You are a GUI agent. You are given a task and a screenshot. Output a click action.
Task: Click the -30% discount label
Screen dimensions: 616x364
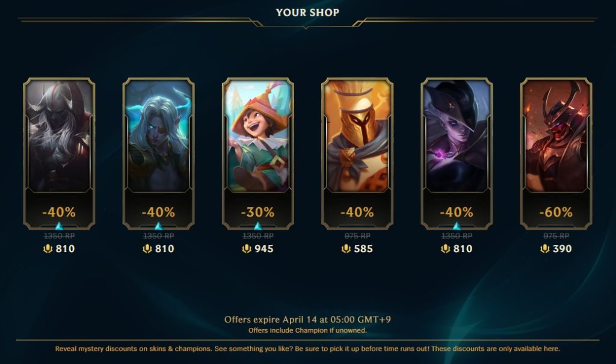pos(257,212)
